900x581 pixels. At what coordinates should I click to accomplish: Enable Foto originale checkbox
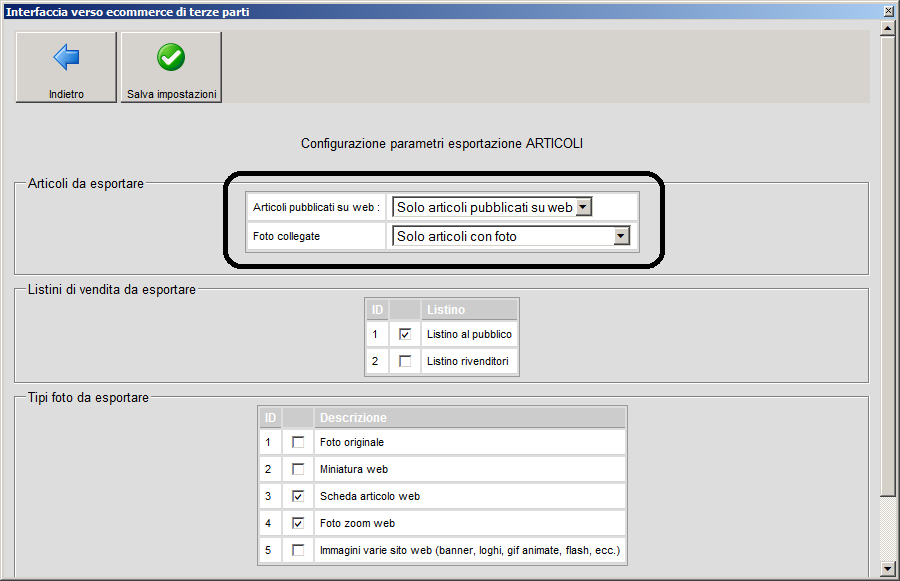pyautogui.click(x=298, y=442)
